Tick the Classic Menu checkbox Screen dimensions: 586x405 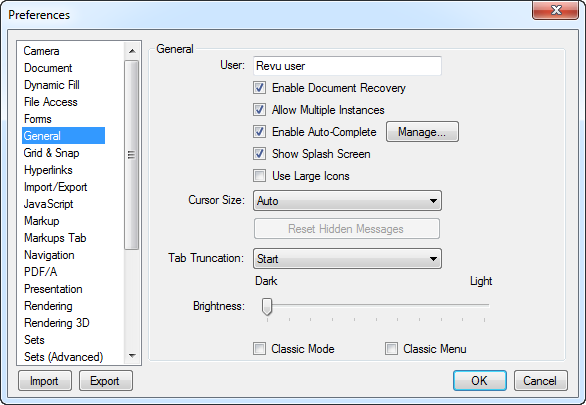tap(391, 349)
